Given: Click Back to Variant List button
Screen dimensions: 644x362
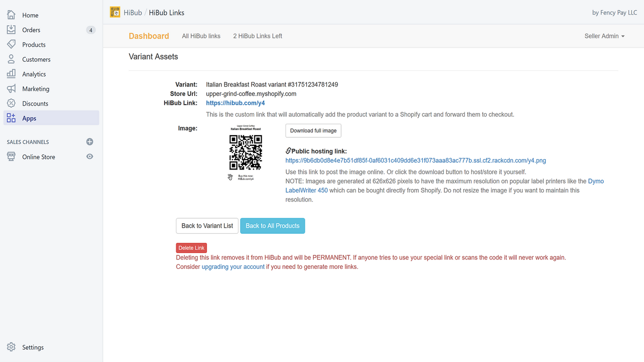Looking at the screenshot, I should tap(207, 226).
